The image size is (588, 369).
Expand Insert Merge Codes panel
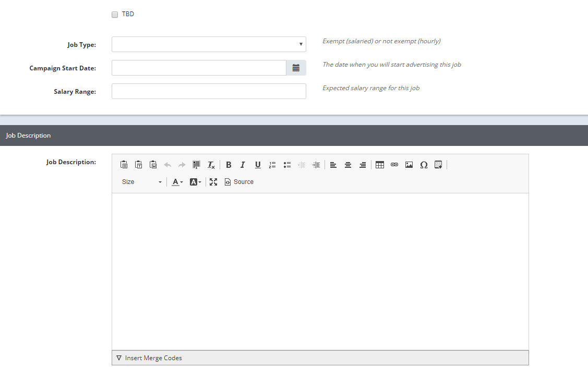[320, 358]
